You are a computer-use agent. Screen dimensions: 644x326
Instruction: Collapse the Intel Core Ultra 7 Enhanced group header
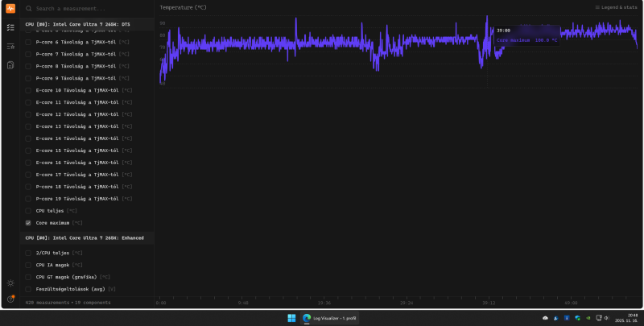pos(87,237)
